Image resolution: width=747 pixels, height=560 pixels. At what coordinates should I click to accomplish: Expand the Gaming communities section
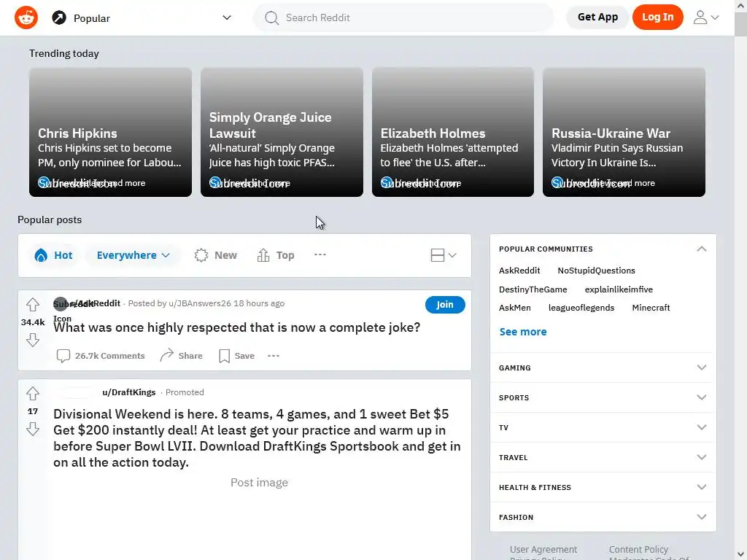(603, 367)
